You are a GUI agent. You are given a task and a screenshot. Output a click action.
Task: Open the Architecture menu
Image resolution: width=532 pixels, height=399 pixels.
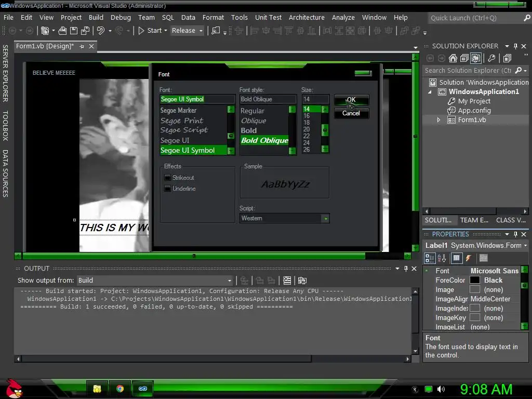coord(307,17)
